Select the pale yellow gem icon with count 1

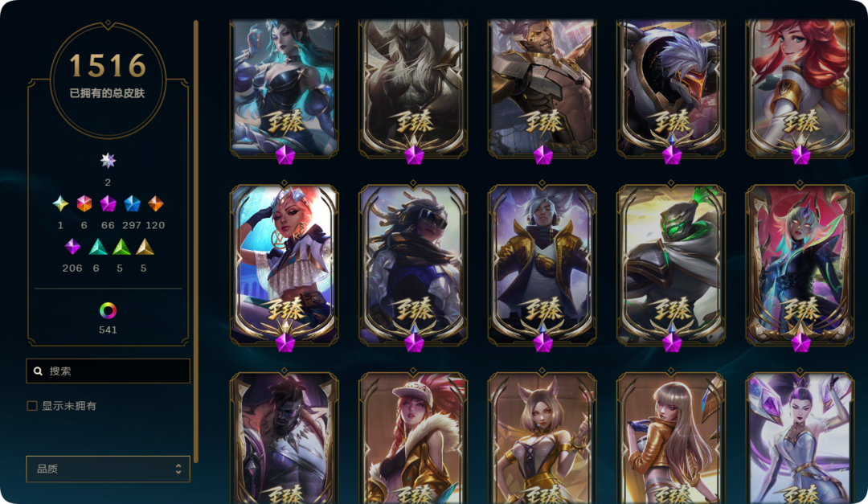tap(60, 204)
